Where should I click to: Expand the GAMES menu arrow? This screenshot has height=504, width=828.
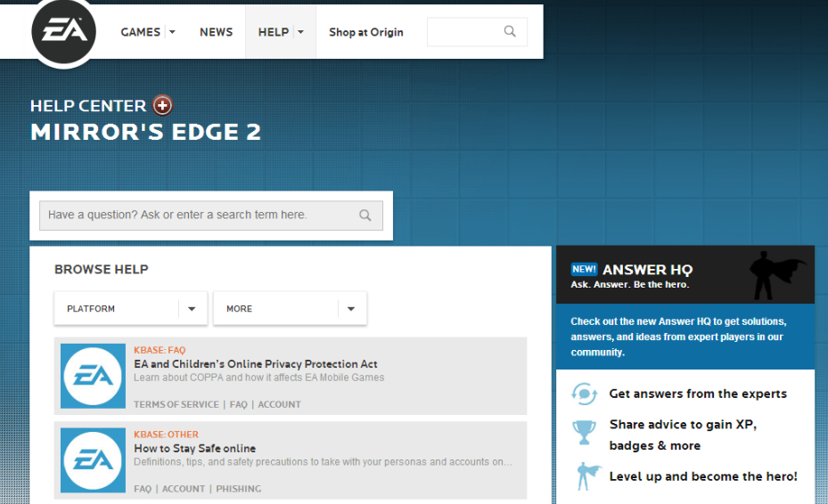172,32
